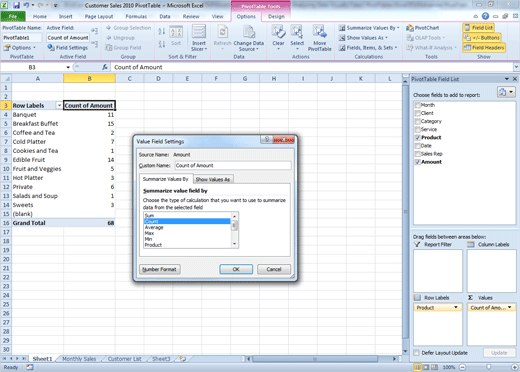This screenshot has height=372, width=520.
Task: Adjust the zoom slider in status bar
Action: pos(489,367)
